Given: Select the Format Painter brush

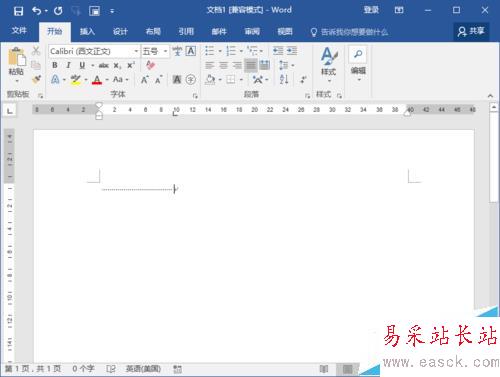Looking at the screenshot, I should 36,79.
